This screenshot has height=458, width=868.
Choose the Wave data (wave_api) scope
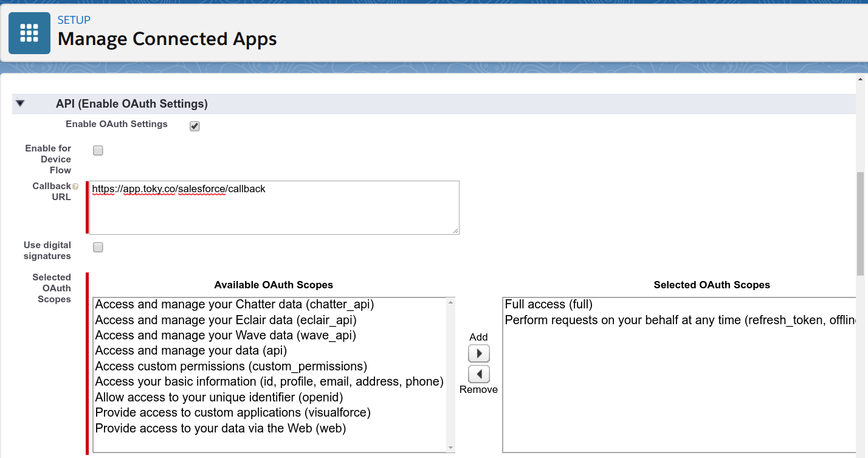click(x=226, y=335)
